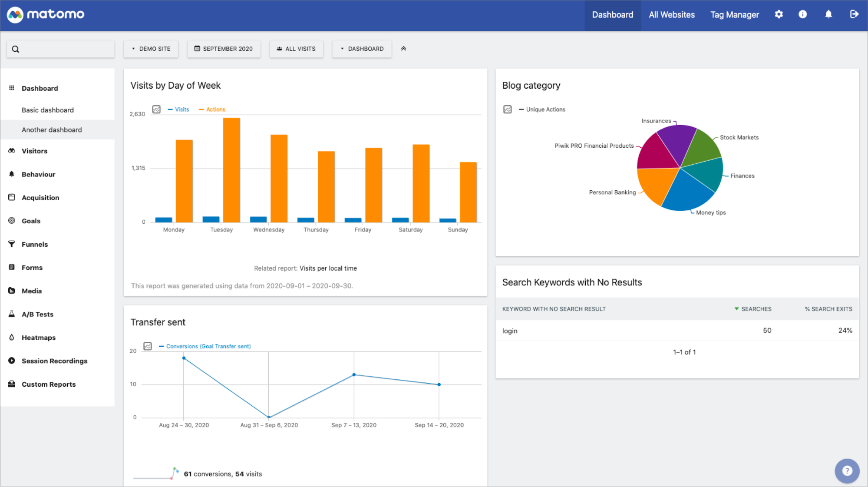Switch to Another dashboard
Image resolution: width=868 pixels, height=487 pixels.
tap(52, 129)
